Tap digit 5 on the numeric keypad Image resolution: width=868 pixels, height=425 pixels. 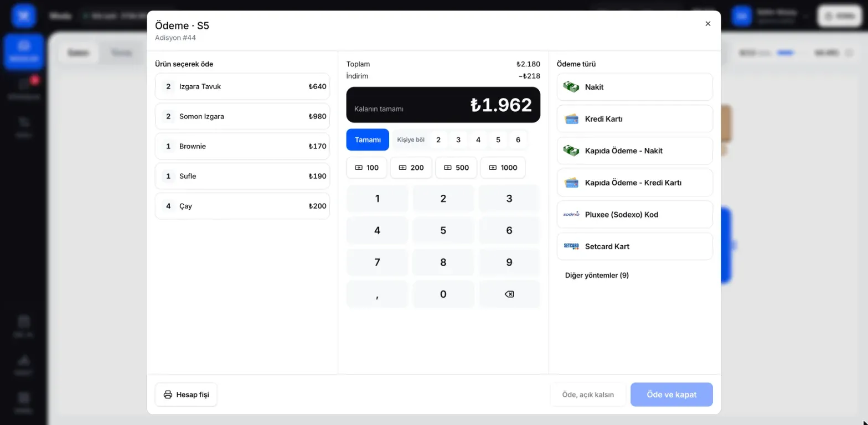[443, 230]
